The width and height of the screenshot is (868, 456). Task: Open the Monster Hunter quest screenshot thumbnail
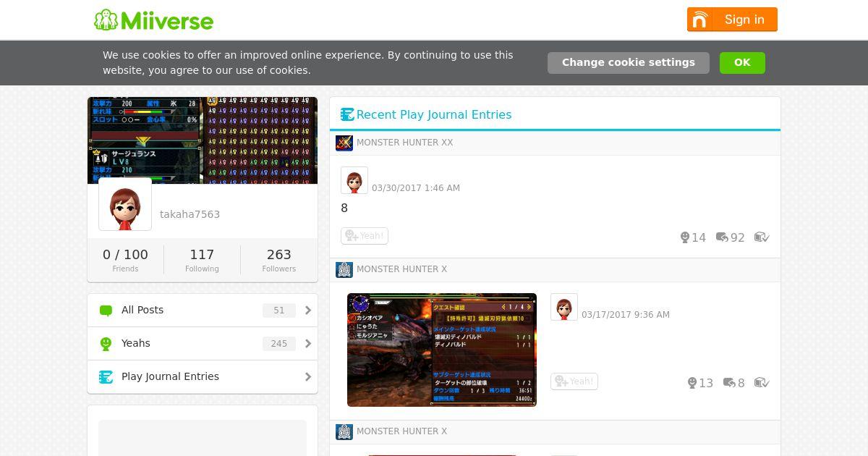coord(442,350)
